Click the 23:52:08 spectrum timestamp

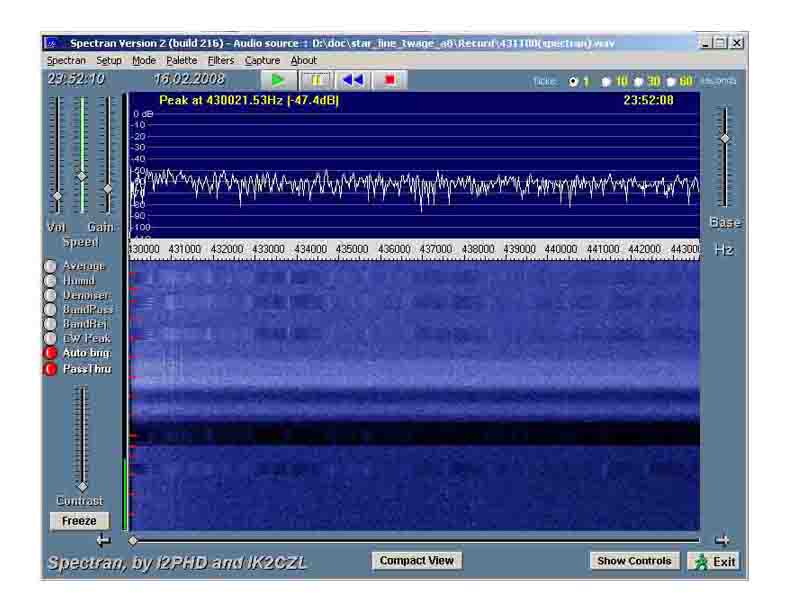(648, 100)
